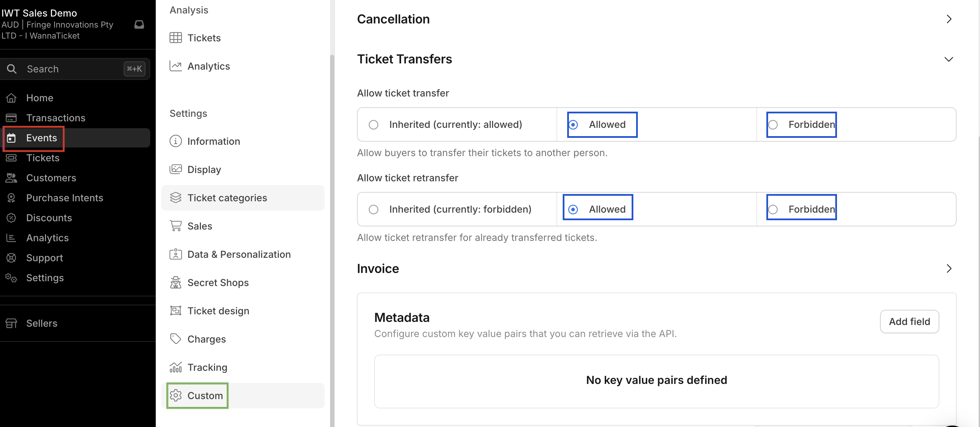Select Forbidden for ticket transfer
980x427 pixels.
click(x=773, y=125)
